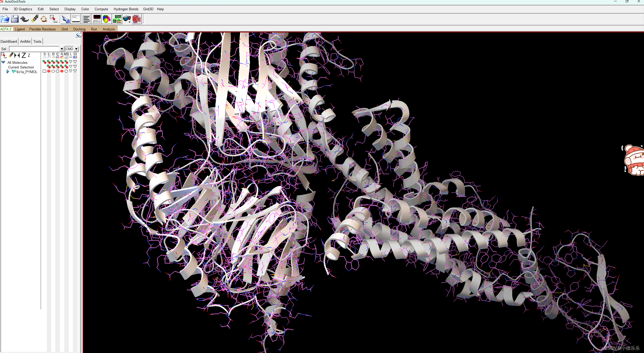Image resolution: width=644 pixels, height=353 pixels.
Task: Check the select box for 6x1a_PYMOL
Action: click(45, 71)
